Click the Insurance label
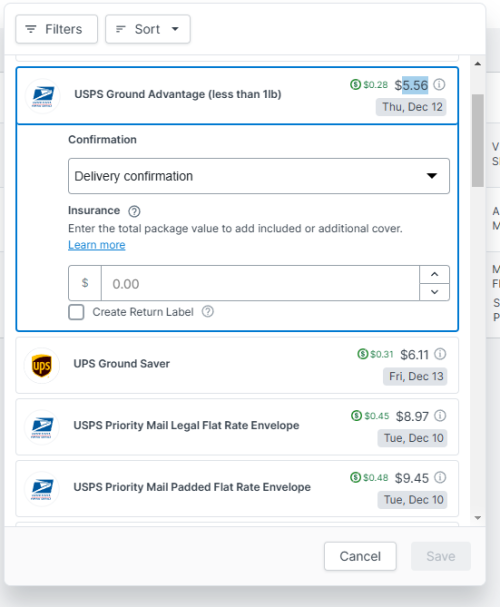Image resolution: width=500 pixels, height=607 pixels. pos(94,210)
